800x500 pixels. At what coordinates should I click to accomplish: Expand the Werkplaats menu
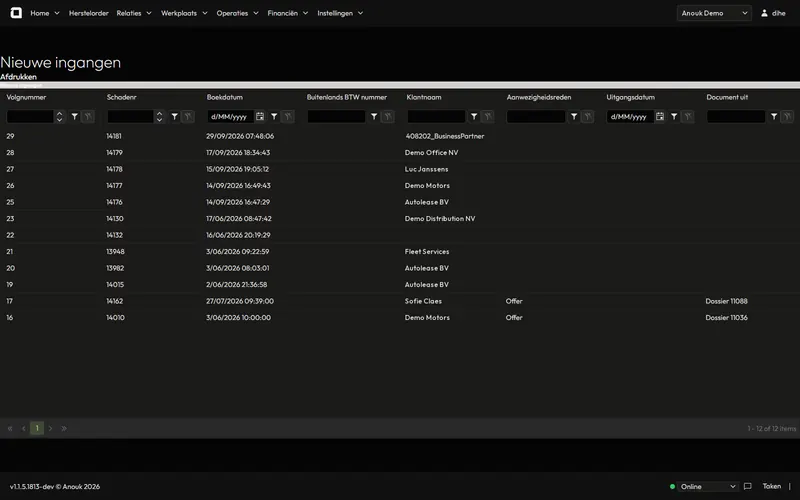click(x=184, y=13)
